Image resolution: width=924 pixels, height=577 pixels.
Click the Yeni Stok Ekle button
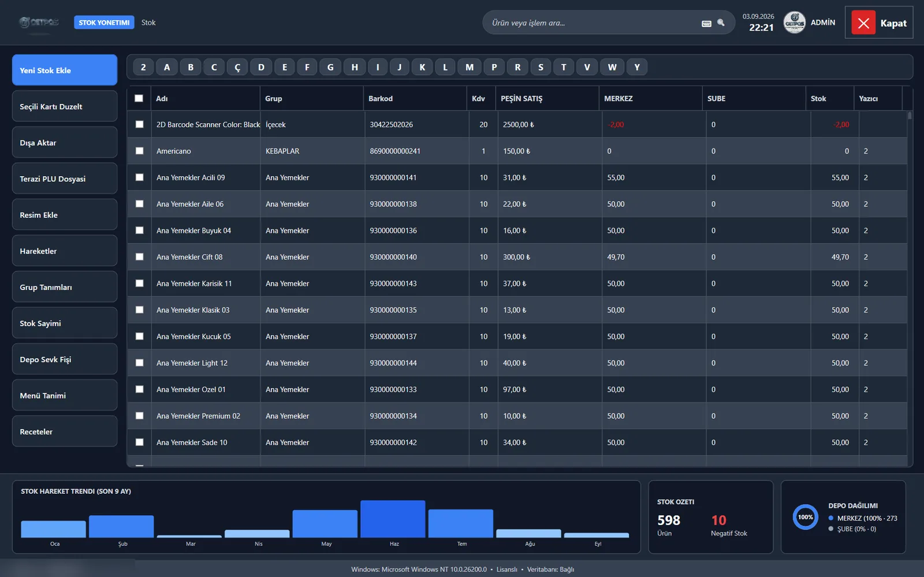65,70
